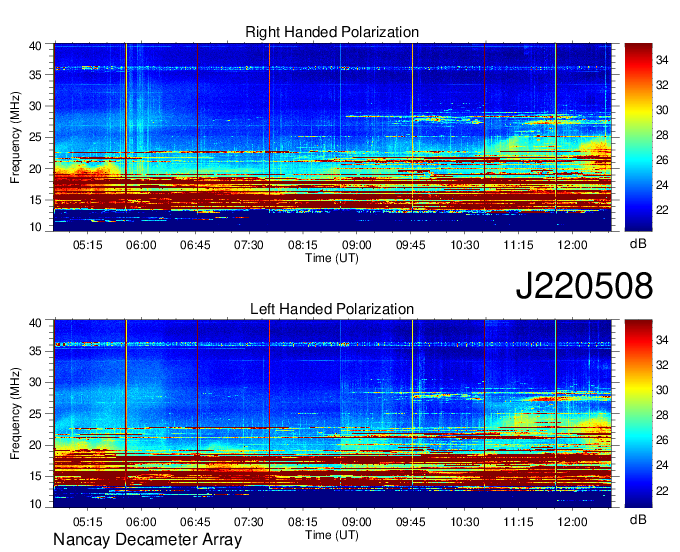680x552 pixels.
Task: Click 09:45 time tick on Right Handed plot
Action: click(411, 245)
